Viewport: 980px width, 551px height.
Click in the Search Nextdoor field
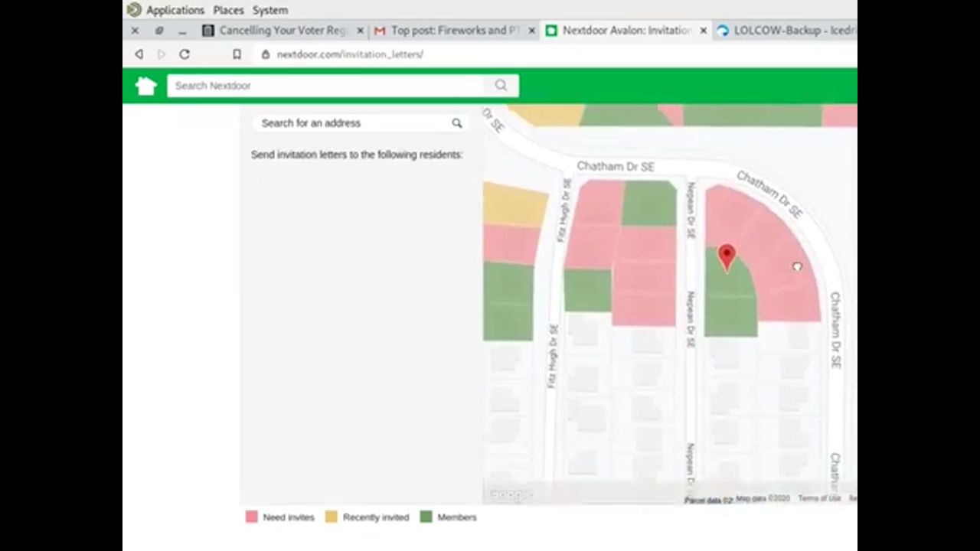[329, 86]
